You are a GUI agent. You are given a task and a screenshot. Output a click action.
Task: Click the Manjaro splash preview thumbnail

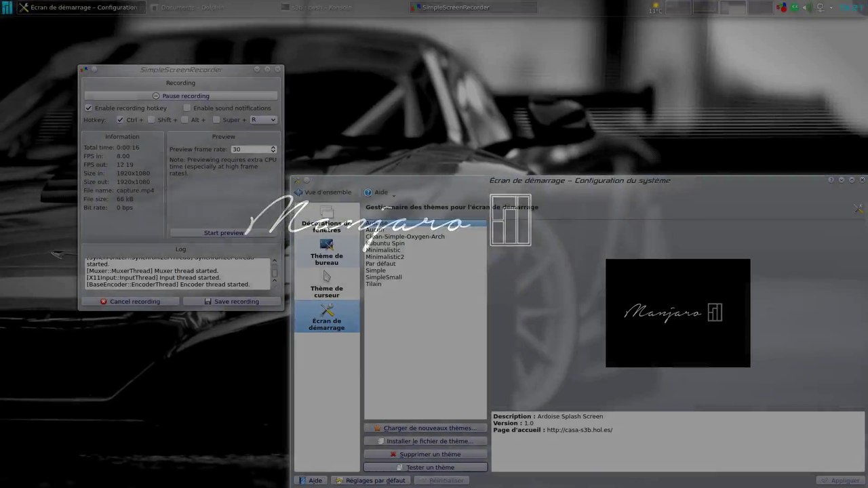[677, 313]
